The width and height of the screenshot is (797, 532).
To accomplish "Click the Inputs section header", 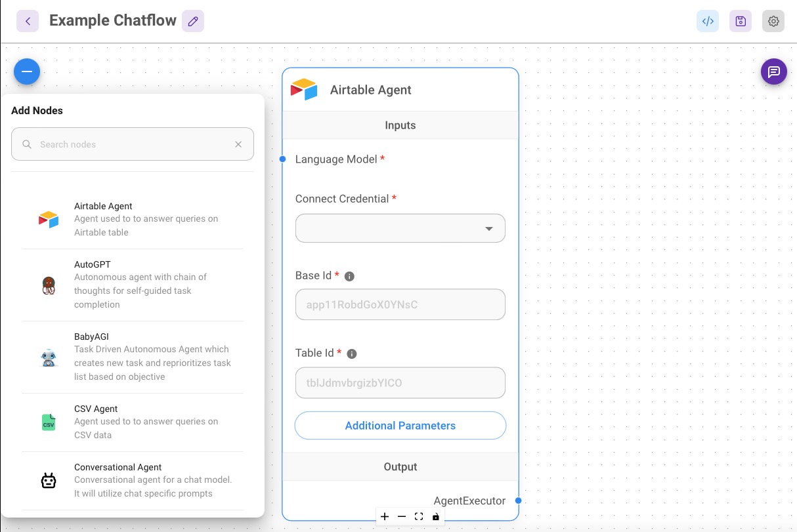I will click(x=400, y=125).
